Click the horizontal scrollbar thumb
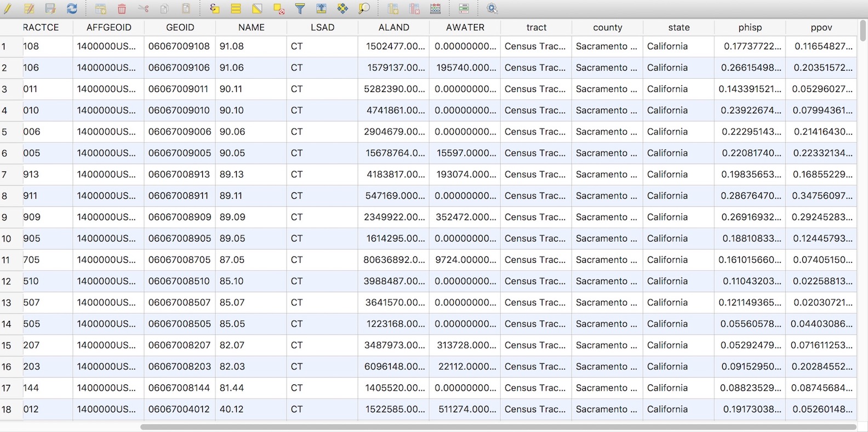868x432 pixels. pyautogui.click(x=498, y=427)
